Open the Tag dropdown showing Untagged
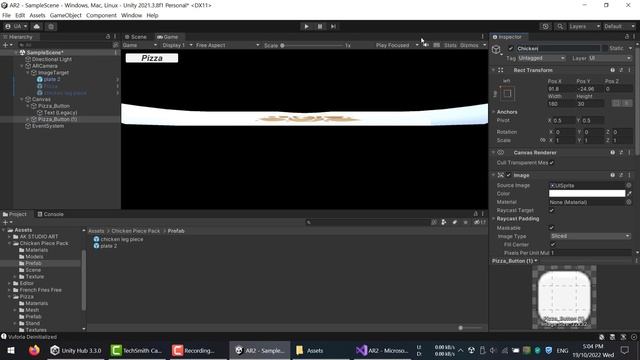 tap(542, 58)
